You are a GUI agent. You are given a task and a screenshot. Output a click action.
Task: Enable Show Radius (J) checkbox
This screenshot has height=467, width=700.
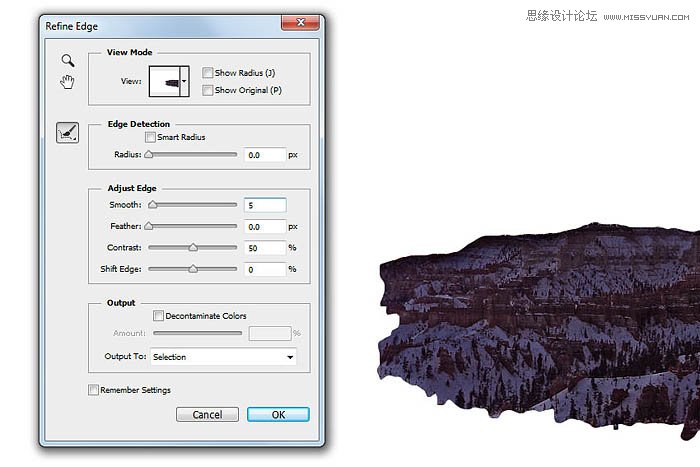(207, 73)
